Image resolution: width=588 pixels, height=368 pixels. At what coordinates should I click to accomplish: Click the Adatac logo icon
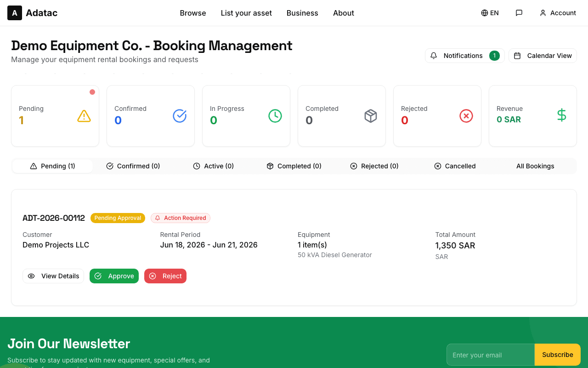click(15, 13)
